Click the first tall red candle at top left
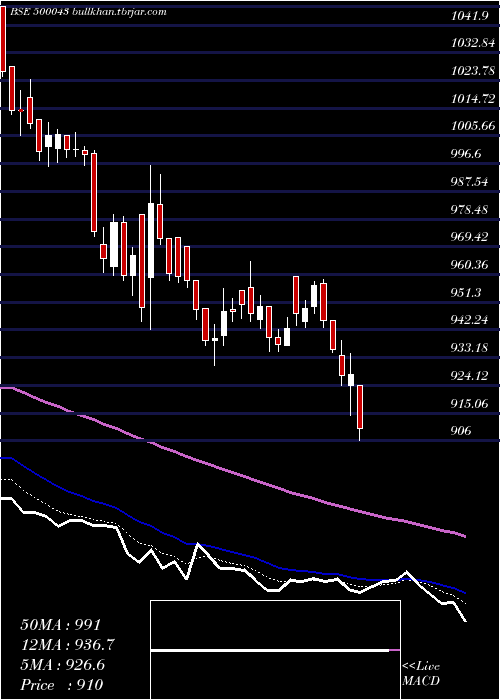Screen dimensions: 500x700 pos(3,39)
